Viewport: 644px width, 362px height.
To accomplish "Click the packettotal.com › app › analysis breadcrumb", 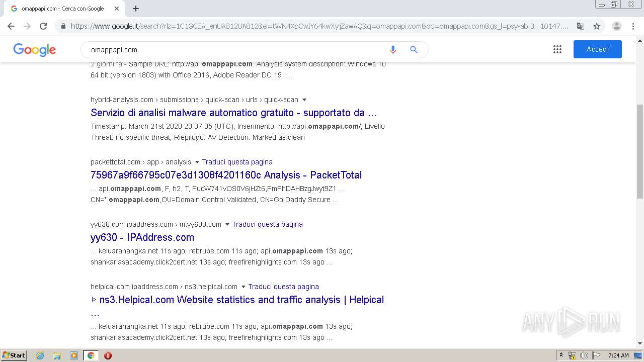I will click(x=141, y=162).
